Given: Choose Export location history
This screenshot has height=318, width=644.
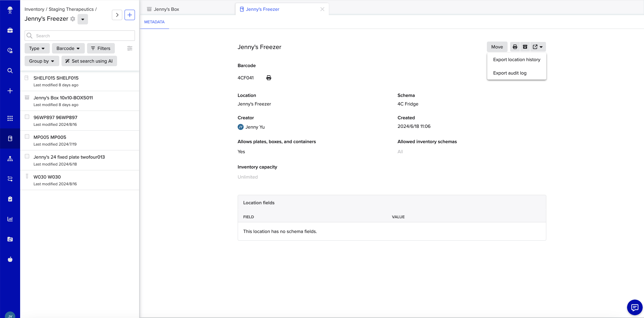Looking at the screenshot, I should pyautogui.click(x=517, y=60).
